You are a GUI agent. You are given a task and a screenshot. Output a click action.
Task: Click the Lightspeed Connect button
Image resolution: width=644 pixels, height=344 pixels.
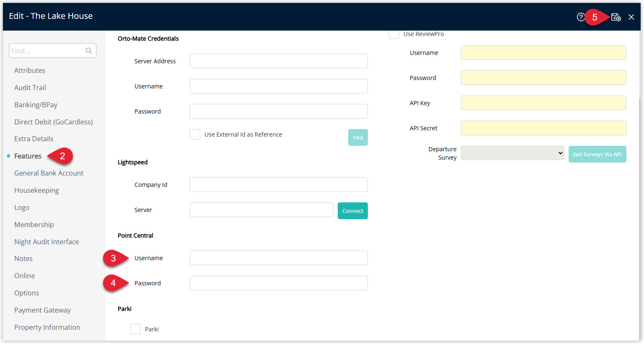tap(353, 211)
